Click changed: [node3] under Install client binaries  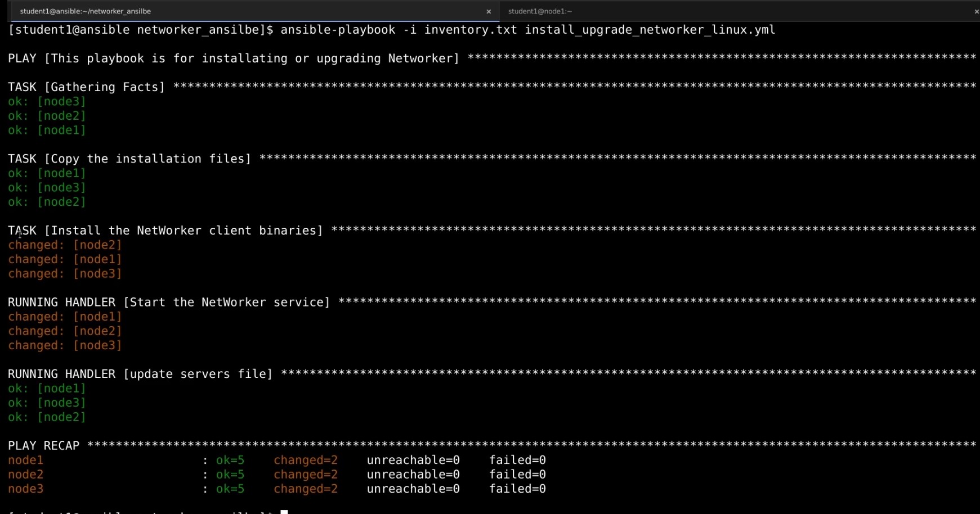[65, 274]
